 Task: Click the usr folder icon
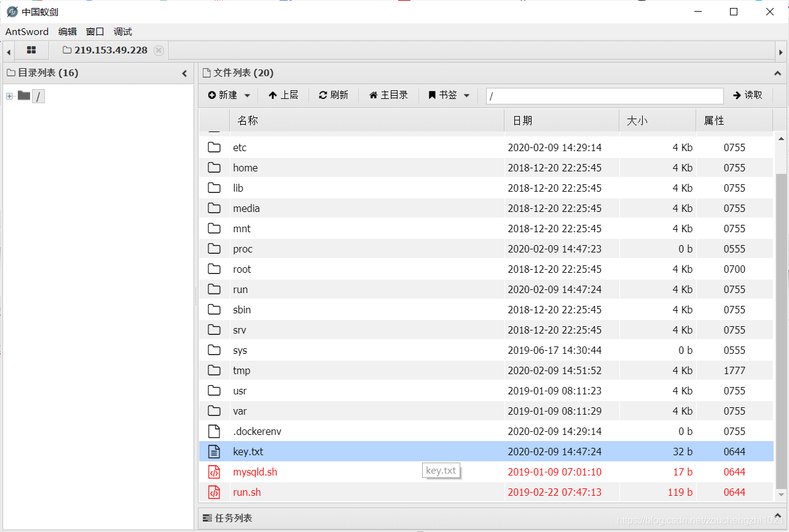click(214, 391)
